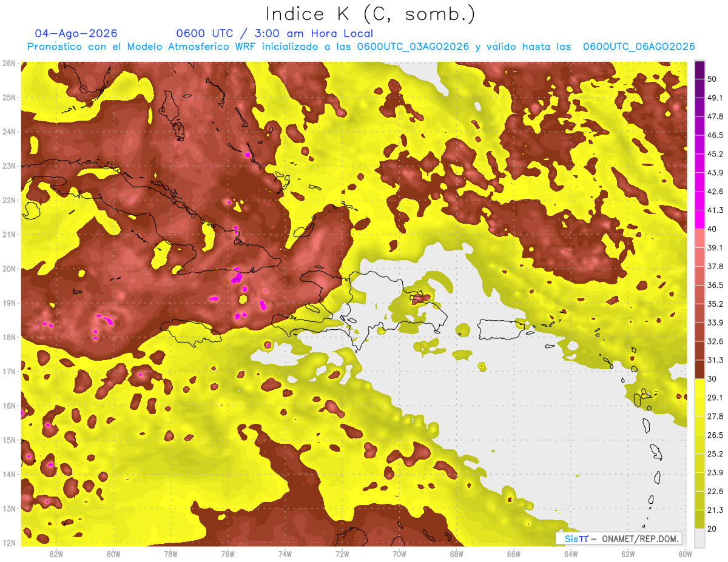This screenshot has width=728, height=562.
Task: Click the '72W' longitude axis label
Action: [x=342, y=554]
